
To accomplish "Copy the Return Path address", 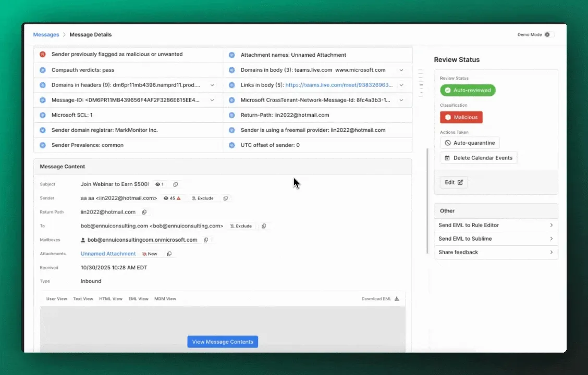I will coord(144,212).
